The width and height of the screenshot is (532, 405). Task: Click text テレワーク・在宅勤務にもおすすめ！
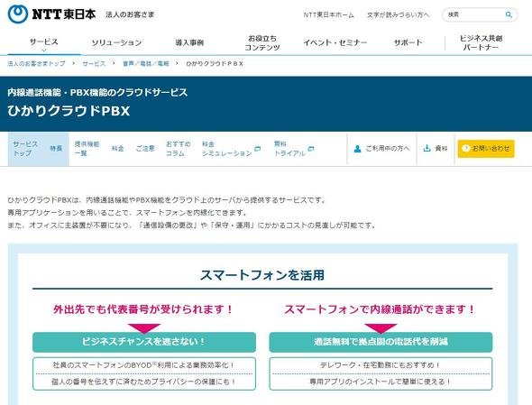point(381,365)
